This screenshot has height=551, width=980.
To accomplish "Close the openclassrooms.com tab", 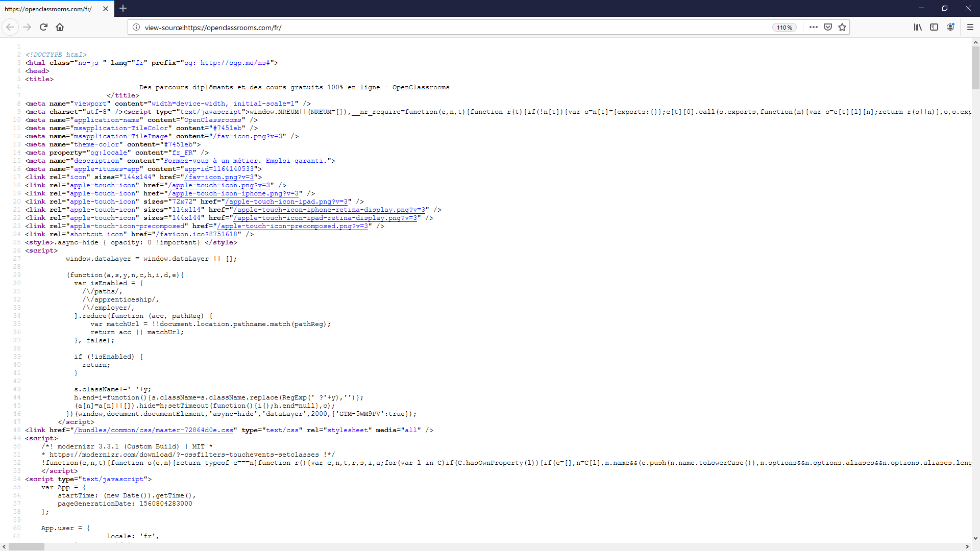I will pyautogui.click(x=106, y=9).
